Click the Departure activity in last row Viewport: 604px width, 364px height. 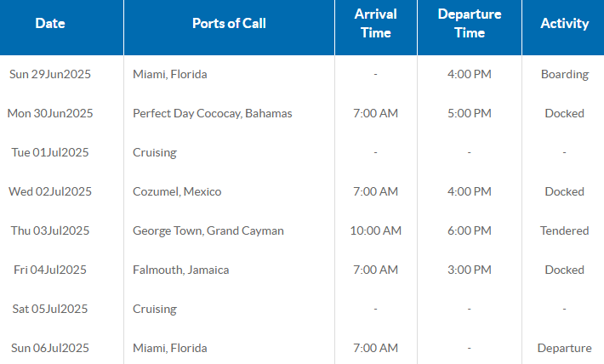click(x=564, y=348)
